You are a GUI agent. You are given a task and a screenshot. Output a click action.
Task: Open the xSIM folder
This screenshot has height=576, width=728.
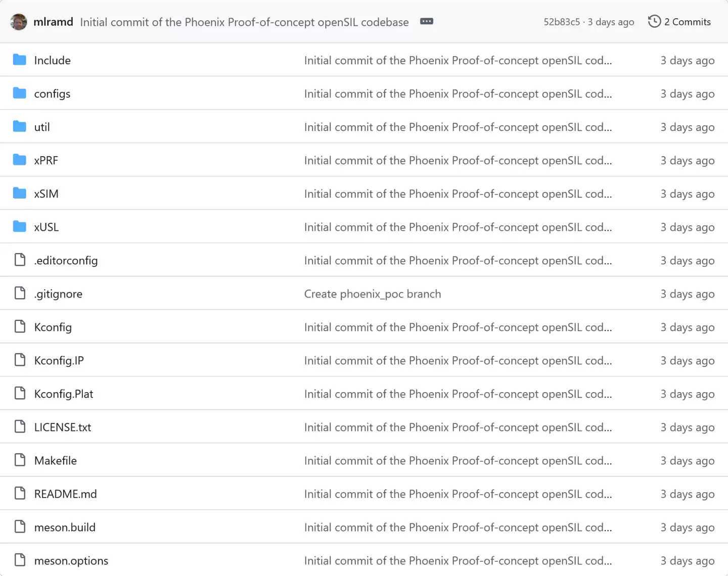[46, 194]
